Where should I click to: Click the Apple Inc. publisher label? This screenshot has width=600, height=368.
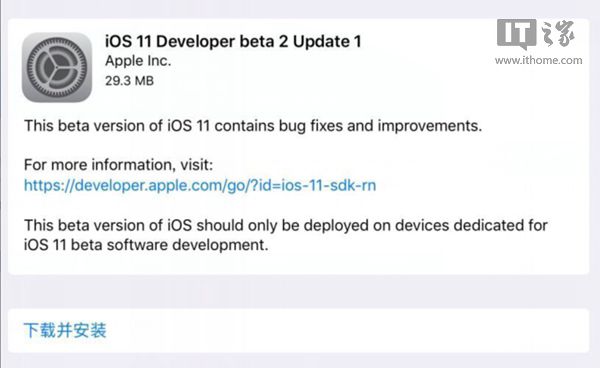[x=138, y=61]
